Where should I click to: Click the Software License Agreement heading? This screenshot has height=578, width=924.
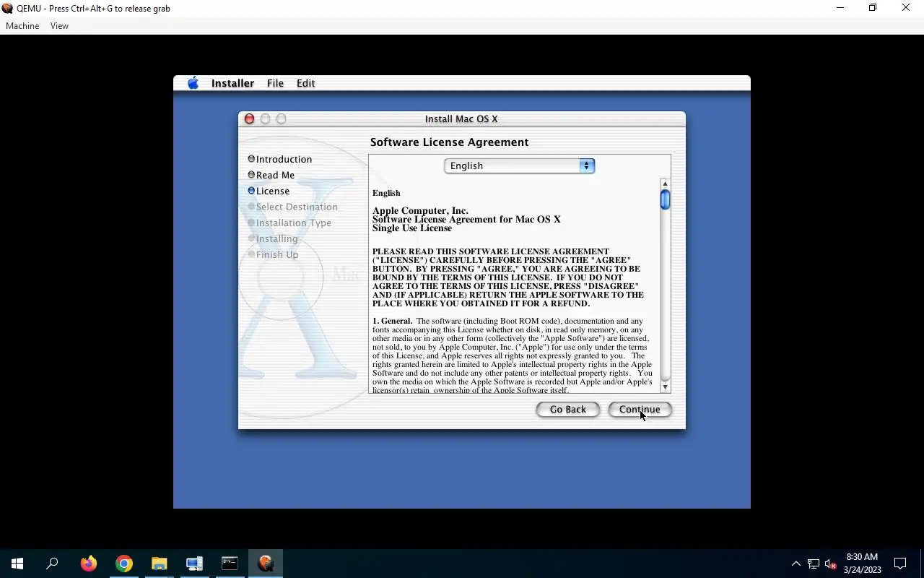(449, 142)
